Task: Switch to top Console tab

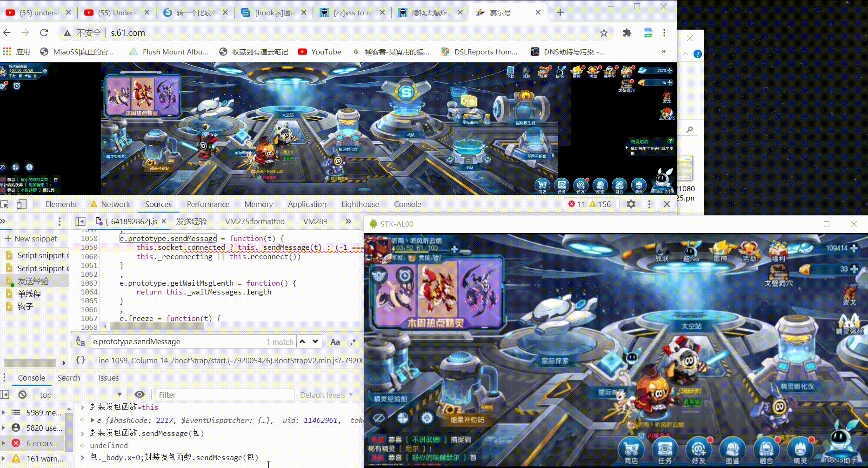Action: [x=407, y=204]
